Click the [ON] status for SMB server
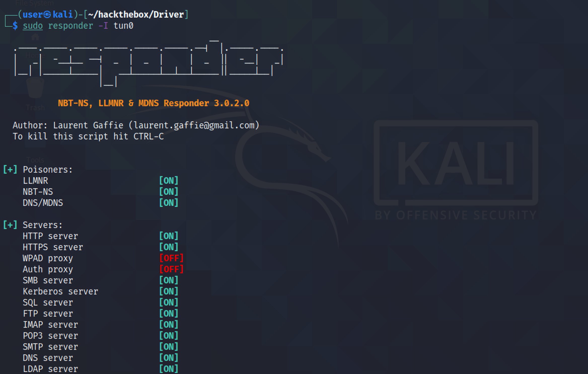This screenshot has height=374, width=588. 169,280
